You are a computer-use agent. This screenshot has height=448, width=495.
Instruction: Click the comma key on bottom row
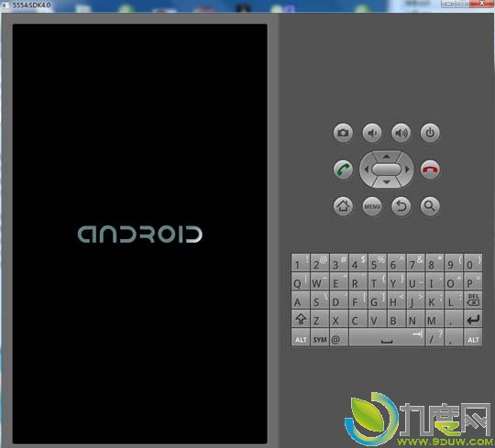pyautogui.click(x=454, y=338)
